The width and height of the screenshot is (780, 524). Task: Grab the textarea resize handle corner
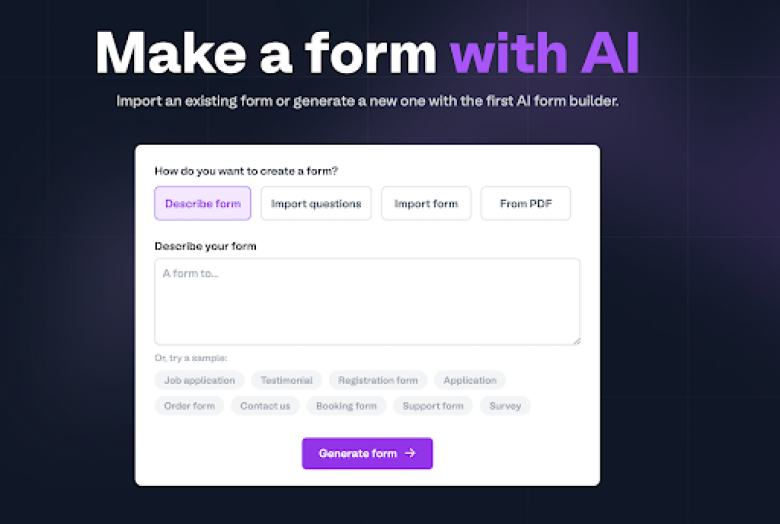pos(577,341)
